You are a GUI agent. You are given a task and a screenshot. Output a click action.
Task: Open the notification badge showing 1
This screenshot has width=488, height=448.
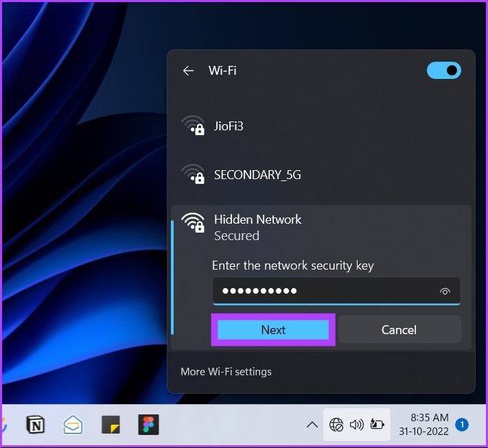(x=462, y=425)
